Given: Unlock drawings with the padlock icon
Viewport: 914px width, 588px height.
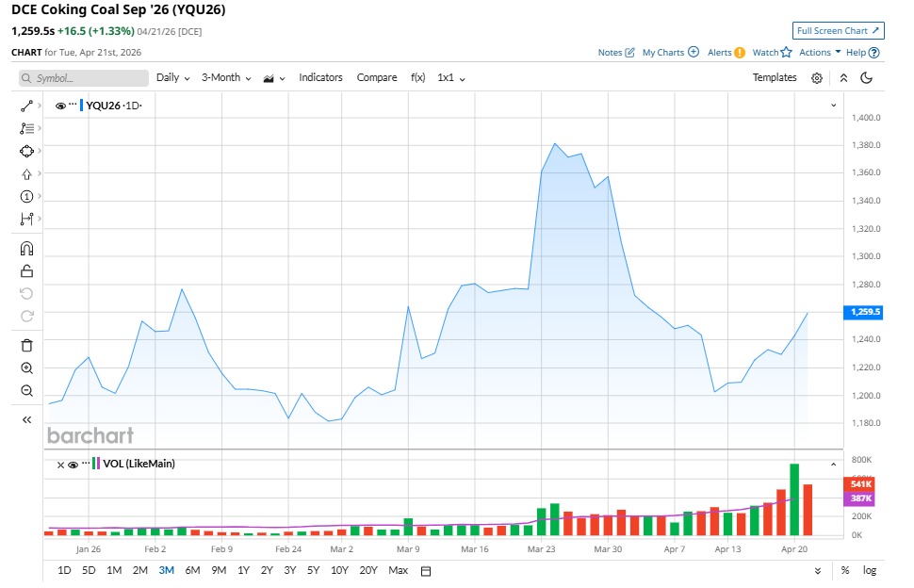Looking at the screenshot, I should coord(25,270).
